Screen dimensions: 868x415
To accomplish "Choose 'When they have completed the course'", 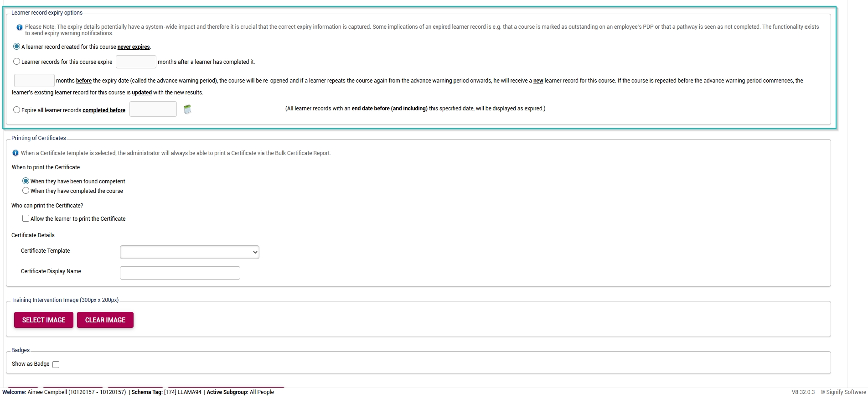I will tap(26, 191).
